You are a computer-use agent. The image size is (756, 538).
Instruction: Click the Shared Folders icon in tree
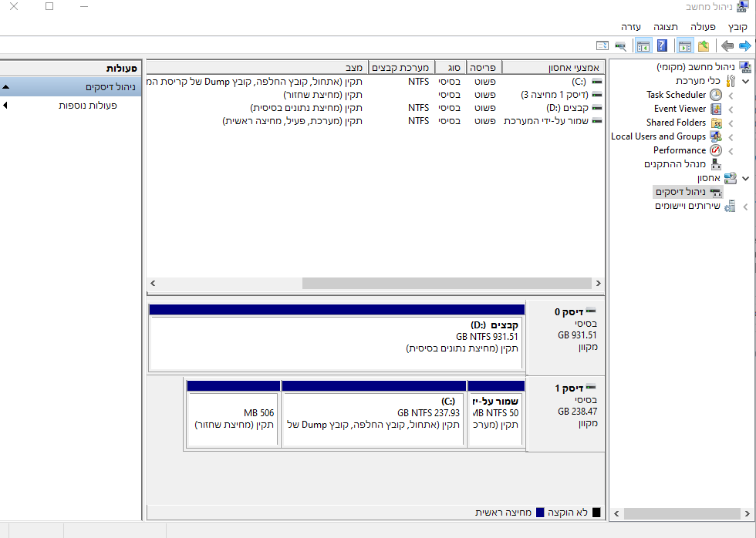pos(717,123)
